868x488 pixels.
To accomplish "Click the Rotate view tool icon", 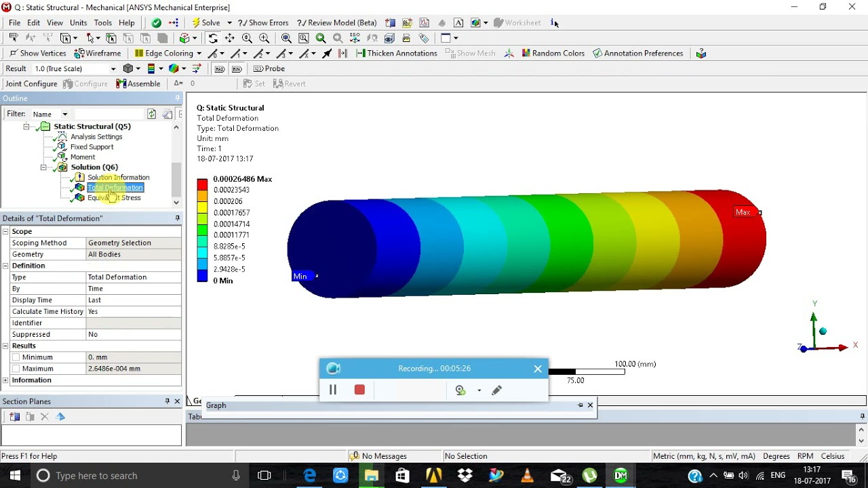I will 212,38.
